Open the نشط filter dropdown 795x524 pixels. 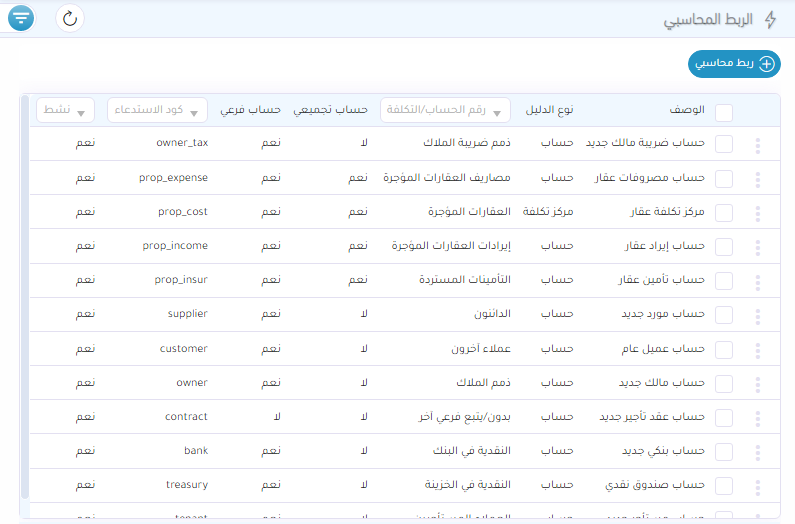[x=65, y=109]
